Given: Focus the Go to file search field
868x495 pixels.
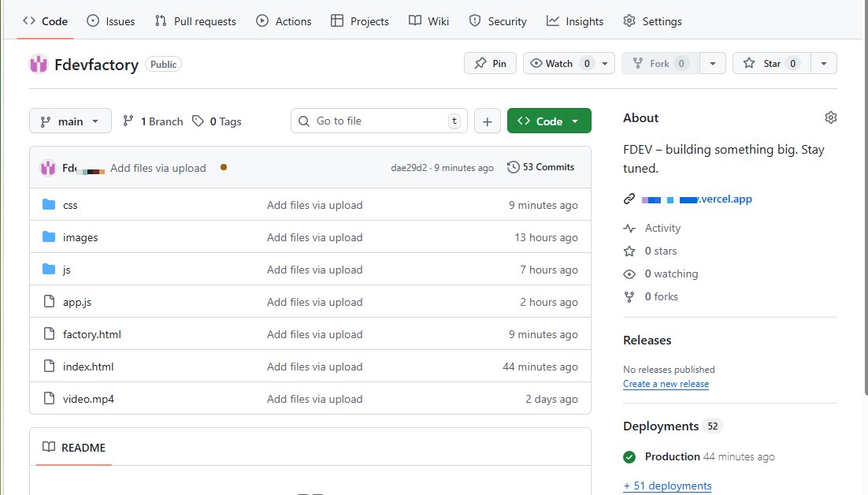Looking at the screenshot, I should 379,121.
